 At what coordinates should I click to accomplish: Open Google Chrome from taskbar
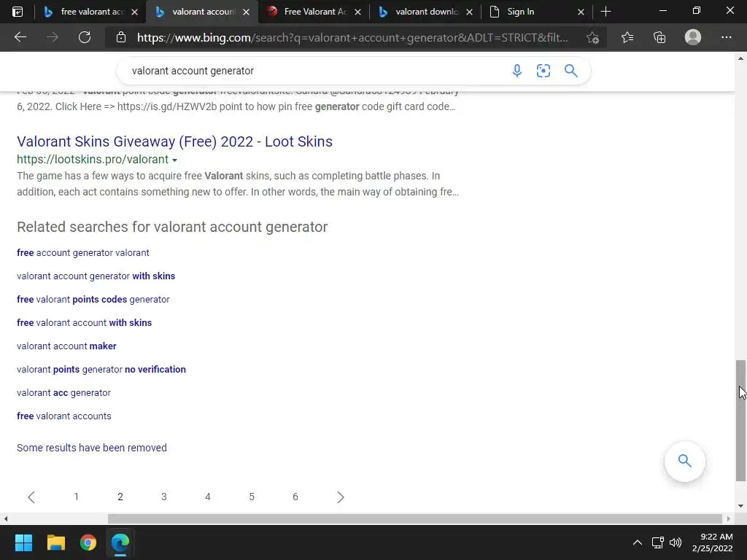click(88, 542)
